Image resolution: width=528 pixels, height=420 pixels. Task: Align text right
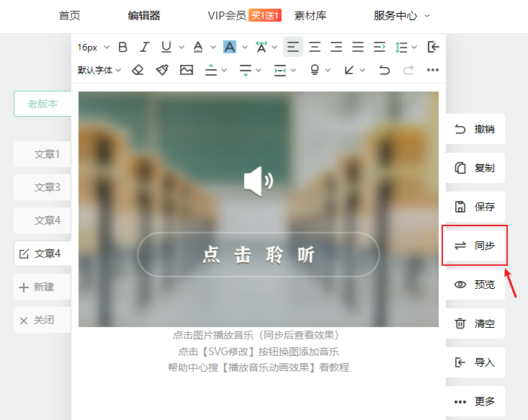[336, 47]
